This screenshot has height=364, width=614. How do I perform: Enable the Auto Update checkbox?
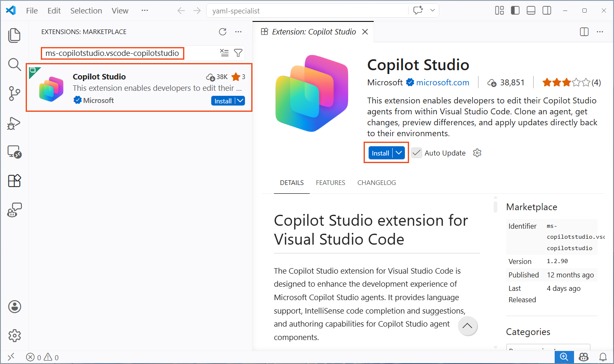tap(416, 153)
